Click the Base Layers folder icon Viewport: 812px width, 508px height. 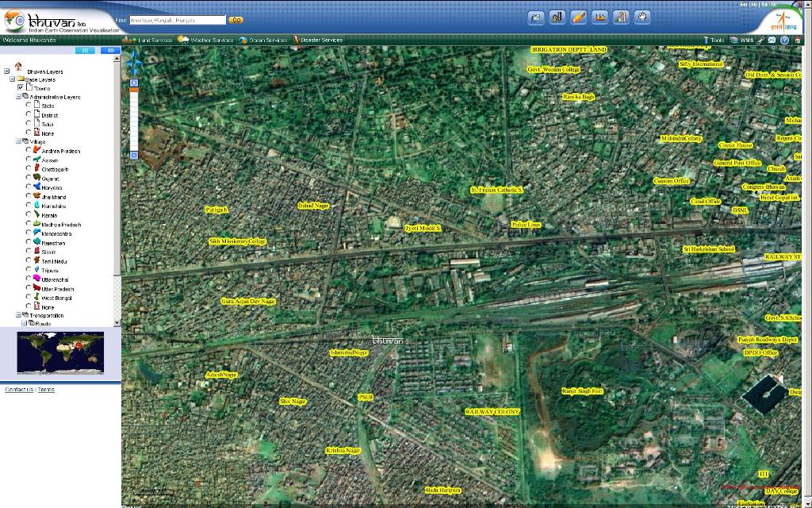[x=21, y=79]
